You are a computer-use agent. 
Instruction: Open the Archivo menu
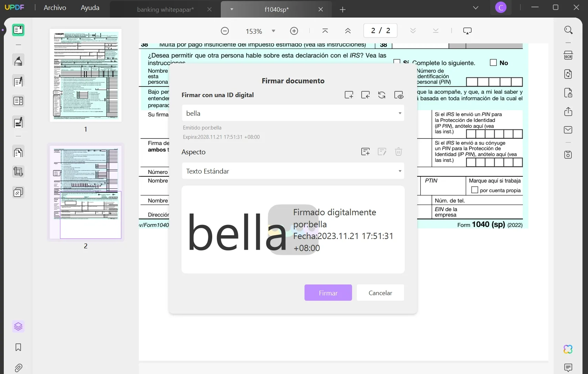click(x=55, y=8)
